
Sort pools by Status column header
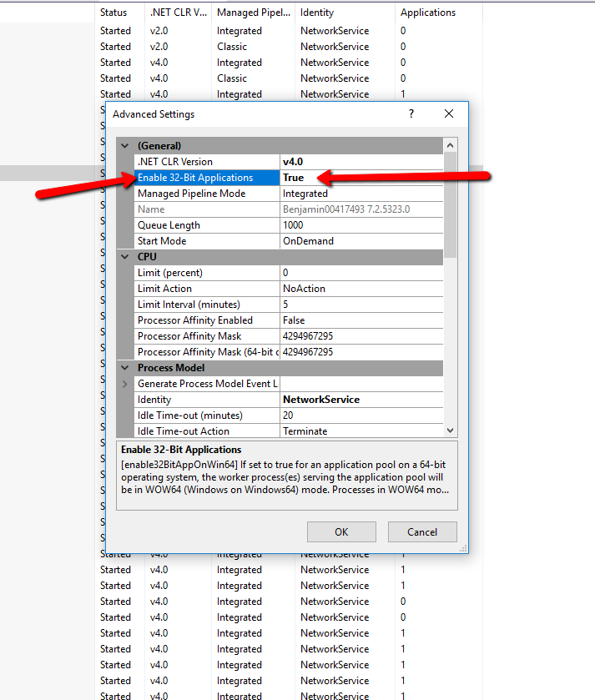(x=119, y=13)
